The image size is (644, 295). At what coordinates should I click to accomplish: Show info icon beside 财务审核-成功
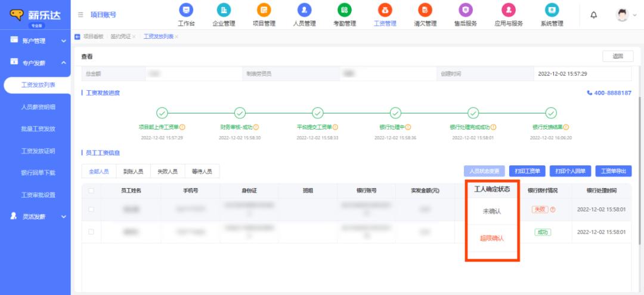pyautogui.click(x=256, y=128)
